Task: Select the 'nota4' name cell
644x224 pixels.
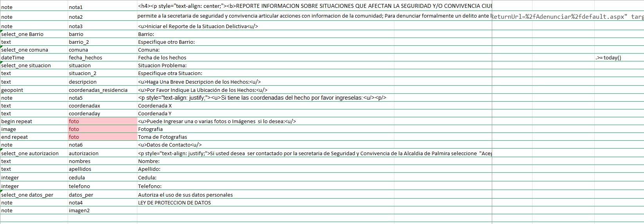Action: (x=103, y=202)
